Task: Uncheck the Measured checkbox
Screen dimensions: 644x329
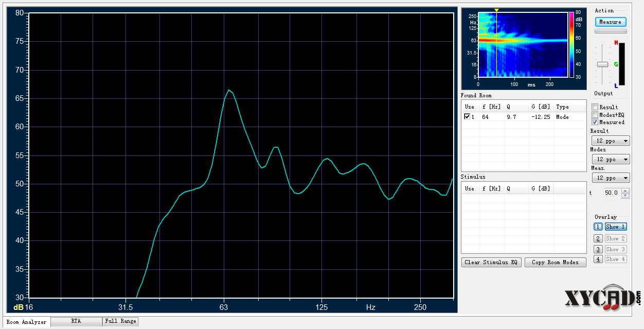Action: coord(595,122)
